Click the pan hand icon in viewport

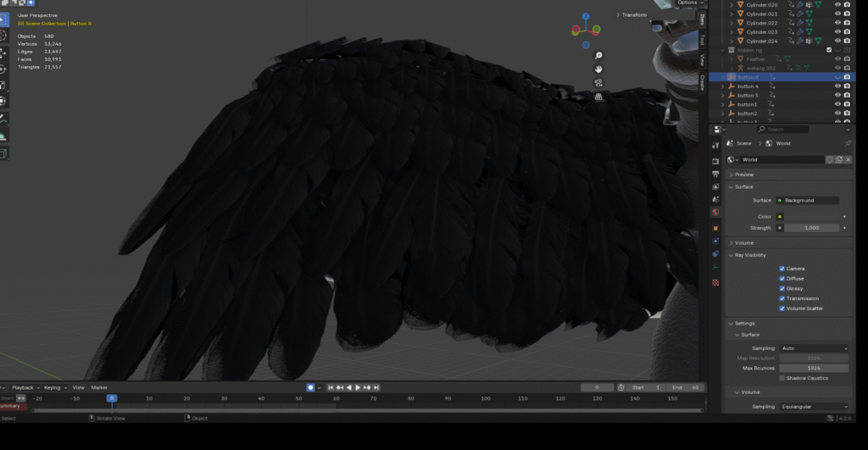598,69
